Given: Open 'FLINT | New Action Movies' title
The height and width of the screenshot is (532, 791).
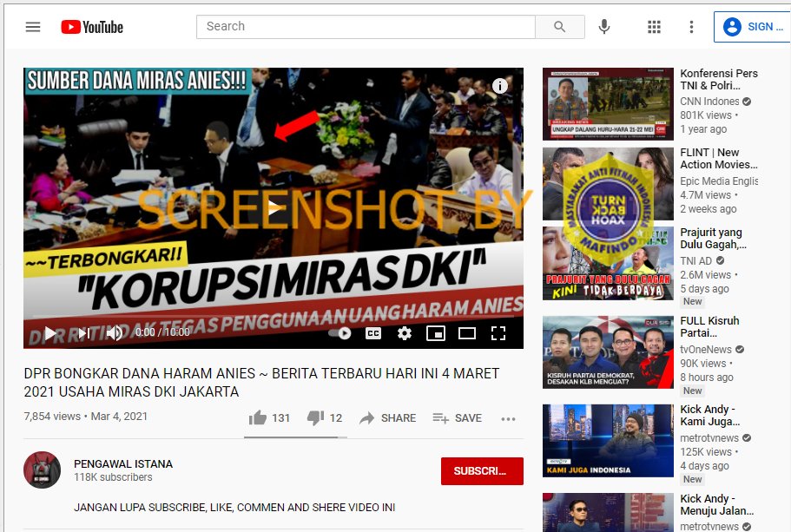Looking at the screenshot, I should click(x=719, y=158).
